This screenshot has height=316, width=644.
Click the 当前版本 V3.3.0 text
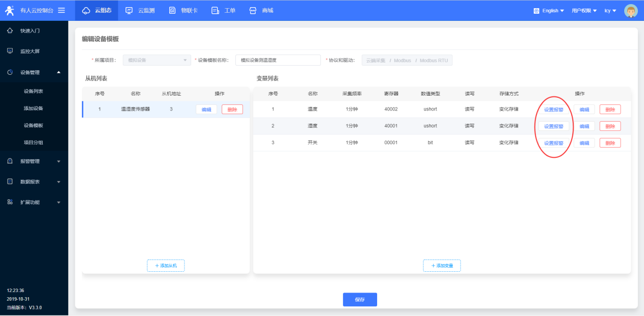24,307
